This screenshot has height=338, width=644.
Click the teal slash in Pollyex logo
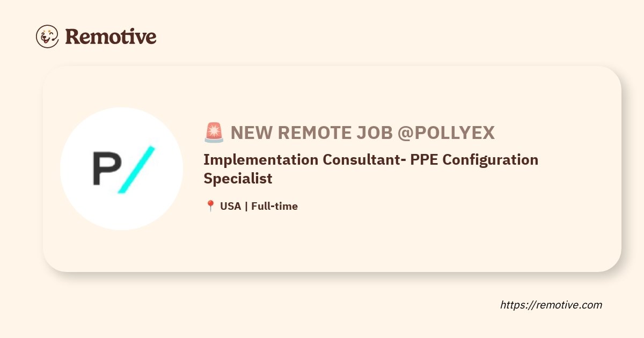pos(136,169)
